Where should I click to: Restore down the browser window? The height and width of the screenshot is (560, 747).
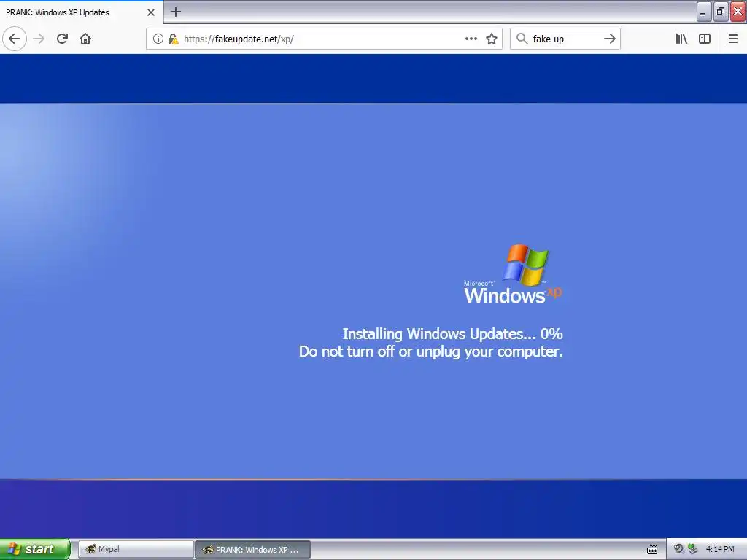(x=721, y=12)
